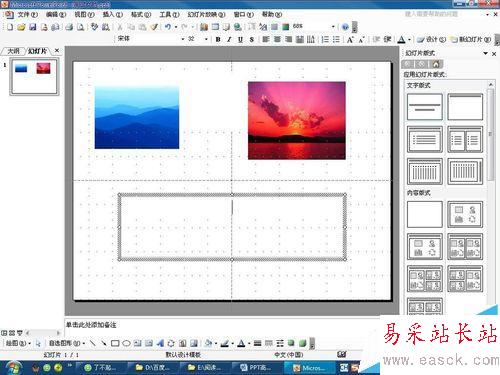Screen dimensions: 500x375
Task: Open the 帮助 (Help) menu
Action: pos(272,14)
